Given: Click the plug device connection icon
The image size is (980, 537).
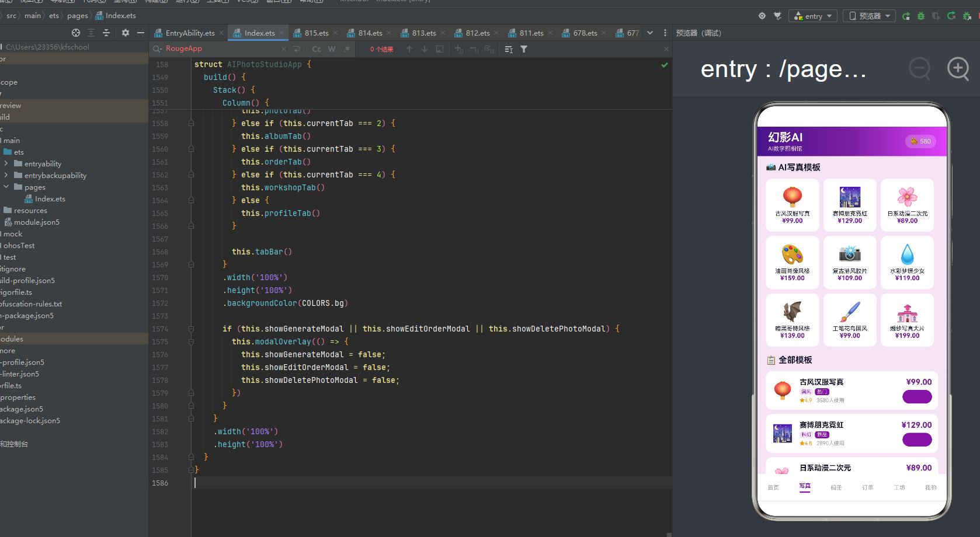Looking at the screenshot, I should pos(777,16).
